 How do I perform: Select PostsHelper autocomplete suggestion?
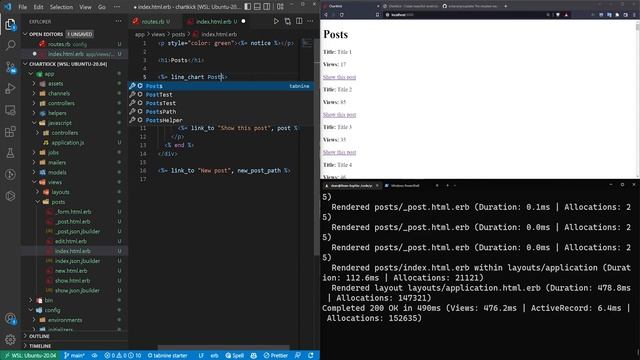coord(221,120)
